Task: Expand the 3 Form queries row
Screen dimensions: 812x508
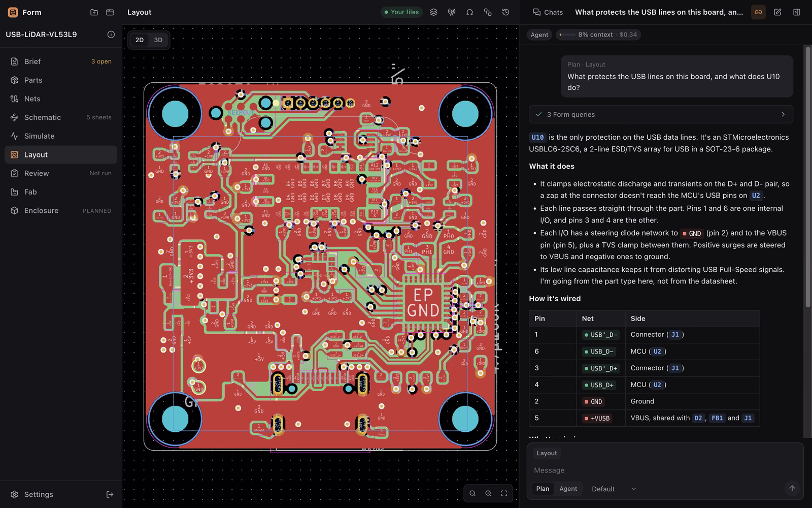Action: [x=661, y=114]
